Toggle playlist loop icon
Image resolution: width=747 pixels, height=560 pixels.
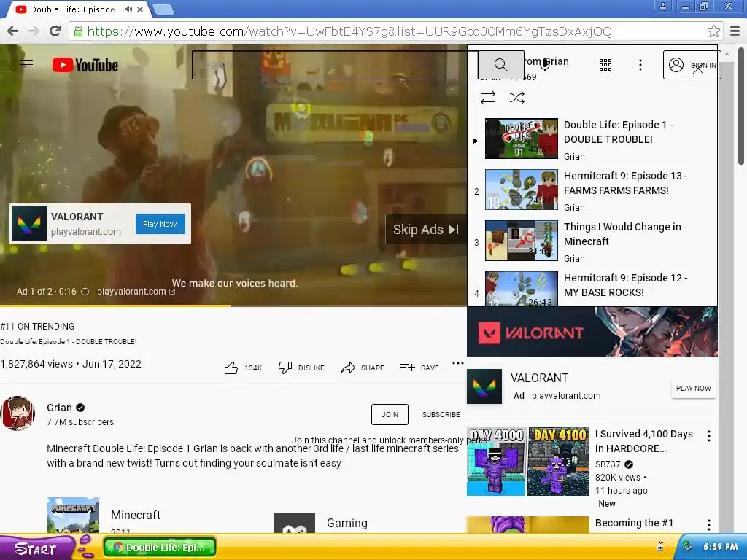point(488,98)
